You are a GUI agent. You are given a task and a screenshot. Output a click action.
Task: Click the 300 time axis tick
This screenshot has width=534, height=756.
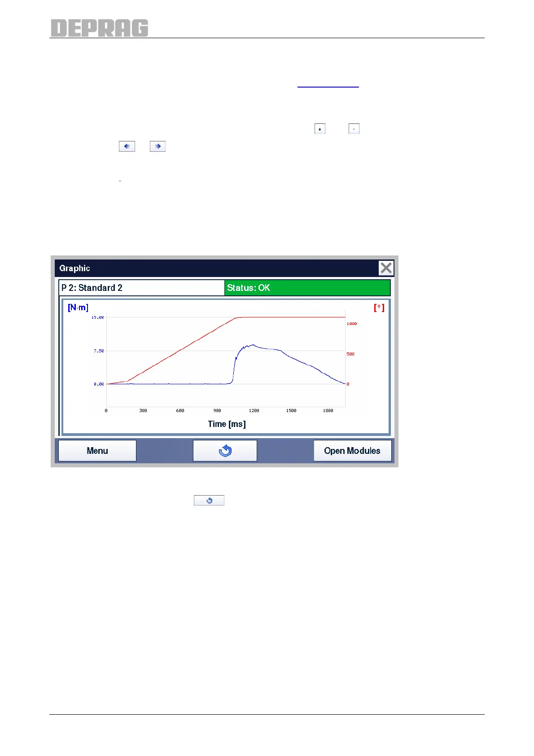point(143,410)
